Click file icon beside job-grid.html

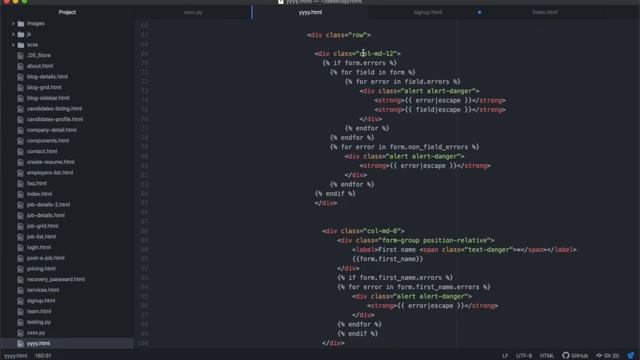(20, 226)
